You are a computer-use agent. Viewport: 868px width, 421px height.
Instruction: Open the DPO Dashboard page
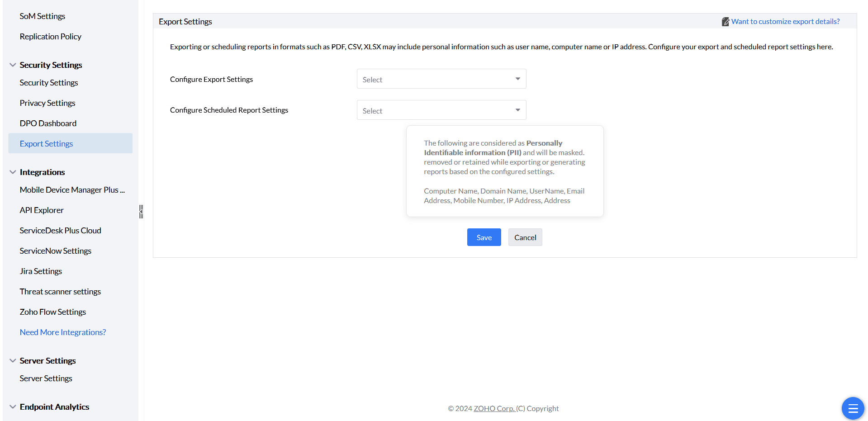[48, 123]
